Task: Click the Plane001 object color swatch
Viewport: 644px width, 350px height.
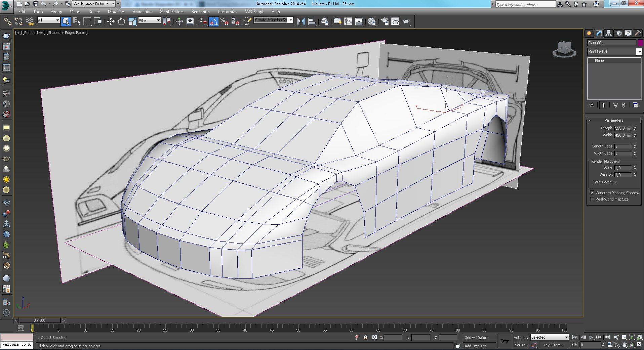Action: (x=640, y=43)
